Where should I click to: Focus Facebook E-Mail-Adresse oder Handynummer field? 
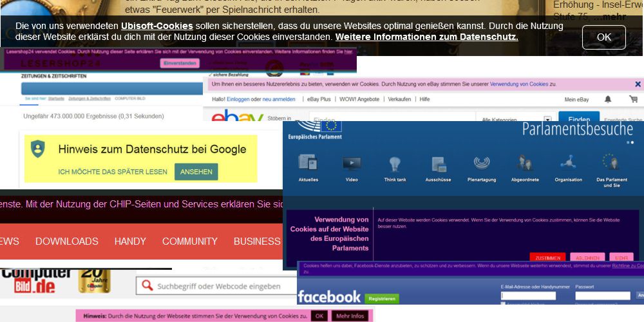528,296
